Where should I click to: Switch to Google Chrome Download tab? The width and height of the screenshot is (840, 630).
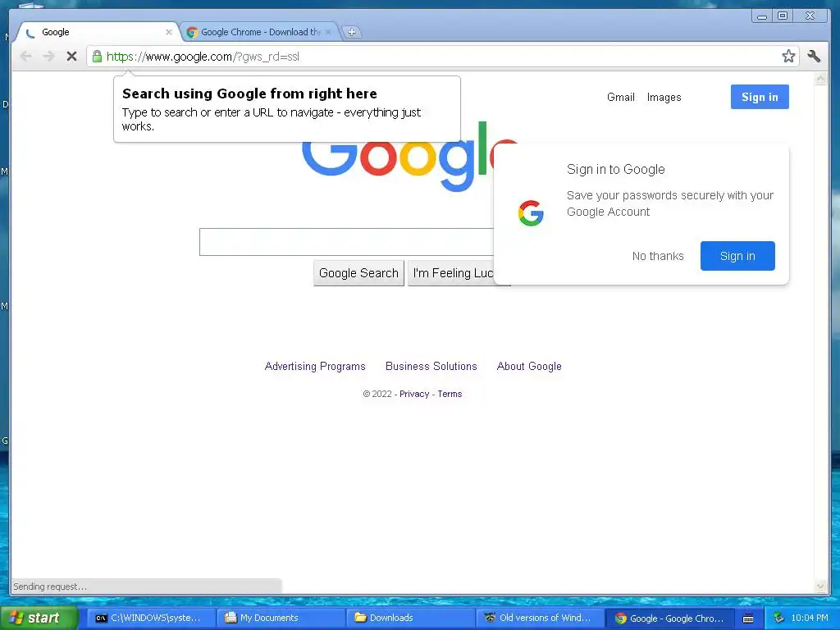[x=260, y=32]
